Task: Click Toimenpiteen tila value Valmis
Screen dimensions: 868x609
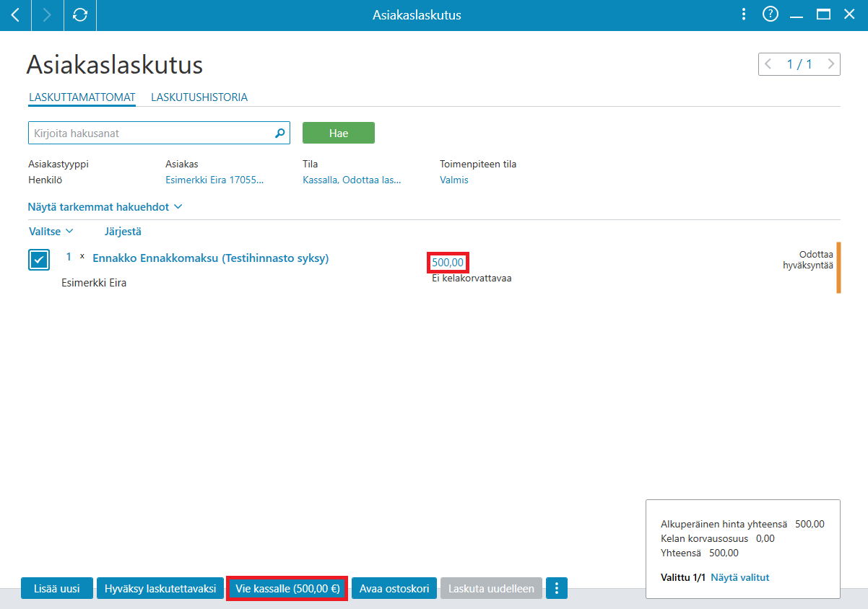Action: tap(454, 180)
